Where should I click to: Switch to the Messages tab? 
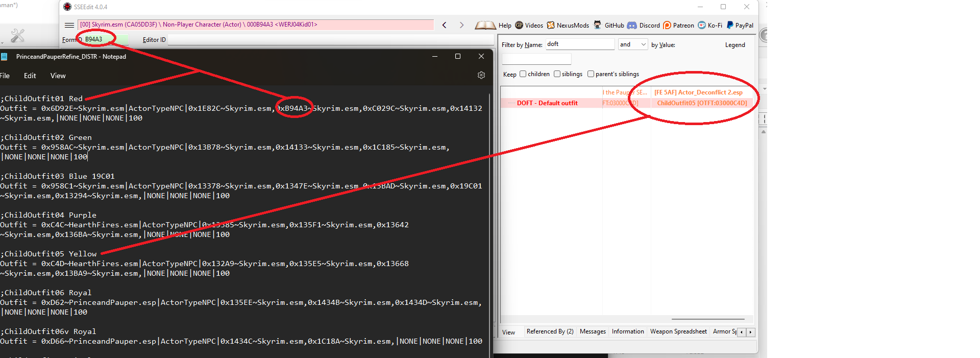pyautogui.click(x=593, y=331)
